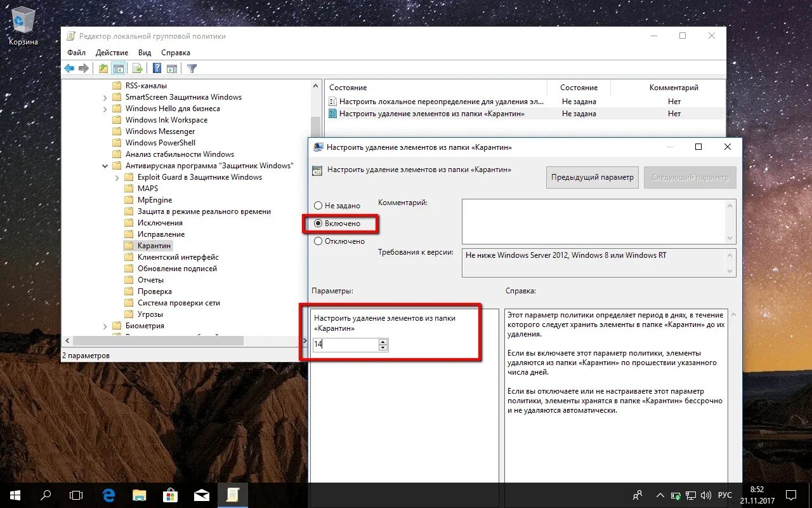Expand the Exploit Guard в Защитнике Windows node
Image resolution: width=812 pixels, height=508 pixels.
pos(117,177)
